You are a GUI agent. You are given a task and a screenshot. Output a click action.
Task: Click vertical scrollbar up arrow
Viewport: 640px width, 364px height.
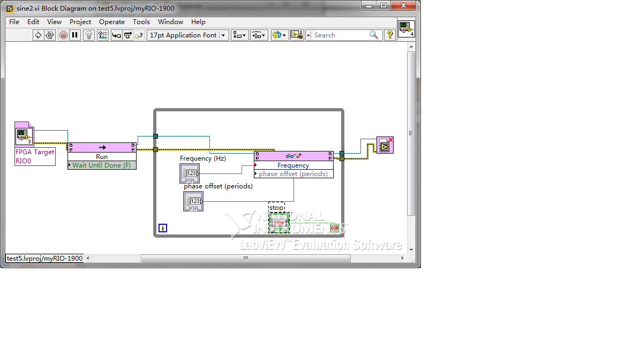(x=411, y=47)
